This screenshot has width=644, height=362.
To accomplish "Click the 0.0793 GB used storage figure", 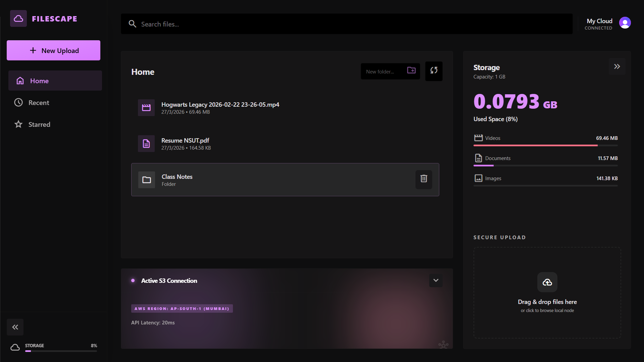I will pyautogui.click(x=515, y=101).
